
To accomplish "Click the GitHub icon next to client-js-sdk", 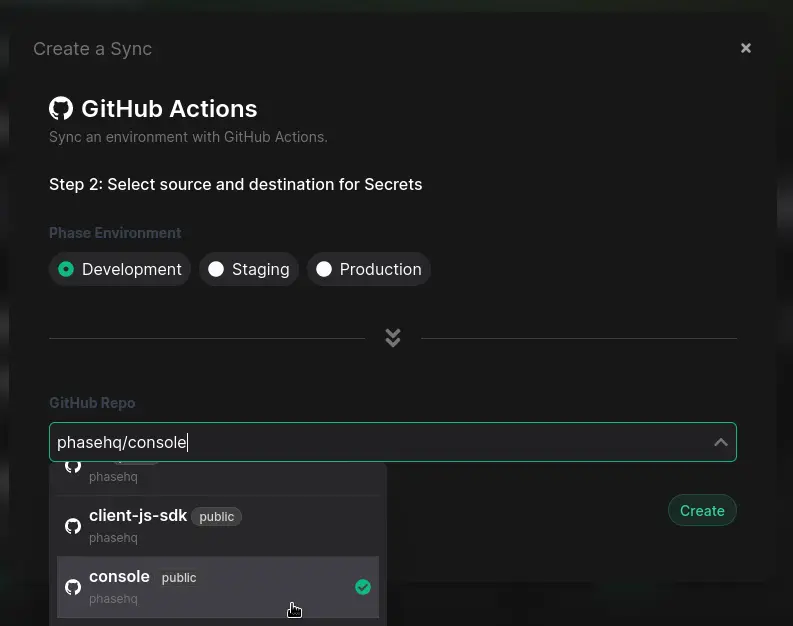I will [73, 526].
